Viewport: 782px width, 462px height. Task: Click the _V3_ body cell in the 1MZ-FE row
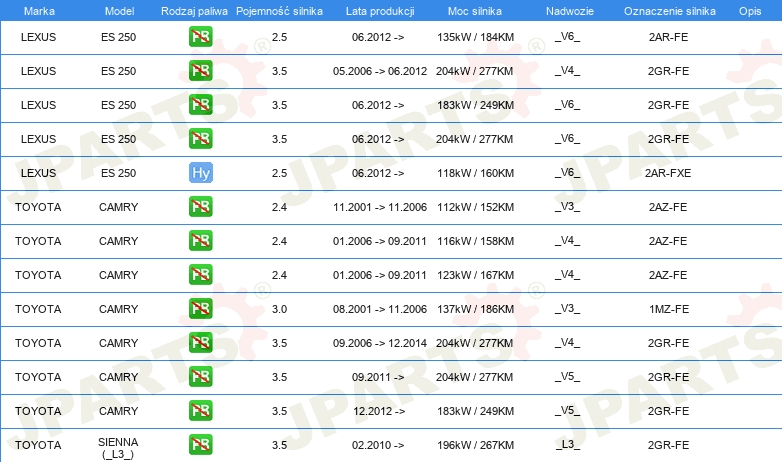568,308
